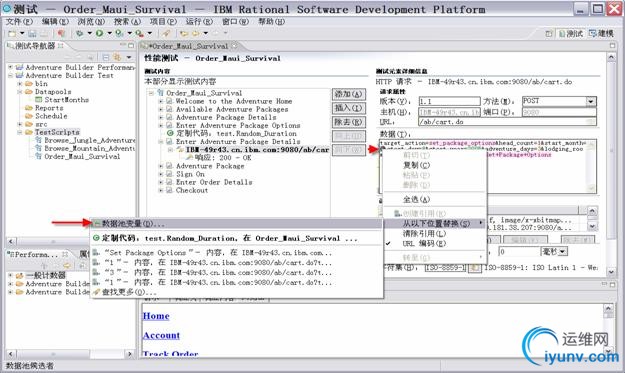
Task: Click icon of "Set Package Options" reference entry
Action: pyautogui.click(x=96, y=253)
